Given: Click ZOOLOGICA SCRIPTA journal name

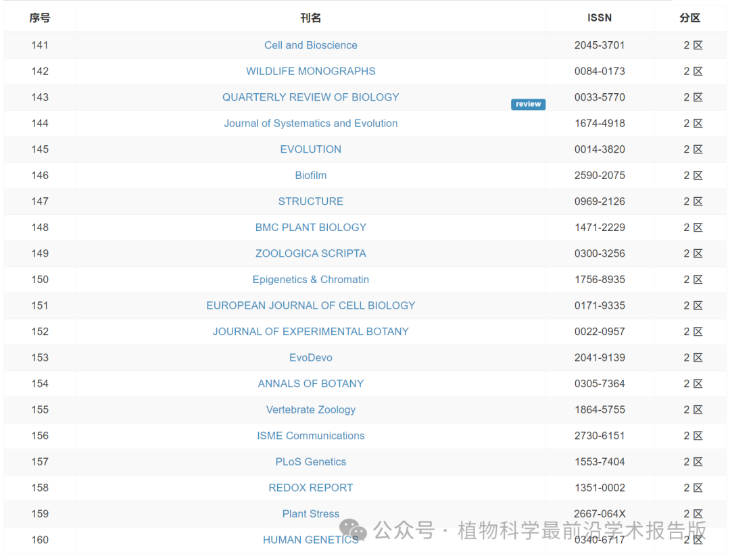Looking at the screenshot, I should pyautogui.click(x=310, y=253).
